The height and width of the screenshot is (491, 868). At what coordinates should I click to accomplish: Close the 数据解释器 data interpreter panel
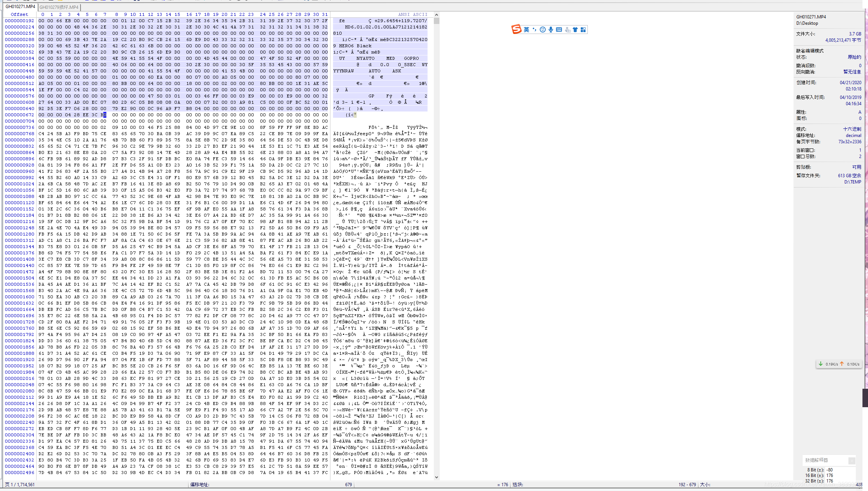(852, 460)
